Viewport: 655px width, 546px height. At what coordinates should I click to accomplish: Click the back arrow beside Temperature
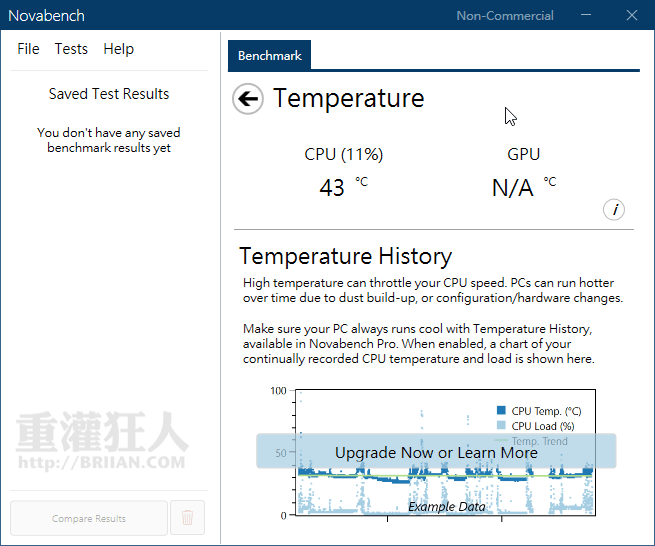tap(248, 99)
